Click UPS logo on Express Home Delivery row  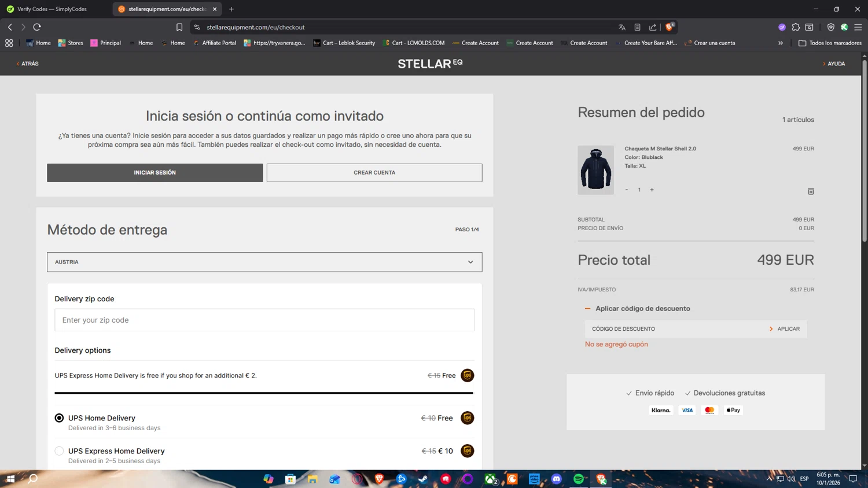[x=467, y=451]
